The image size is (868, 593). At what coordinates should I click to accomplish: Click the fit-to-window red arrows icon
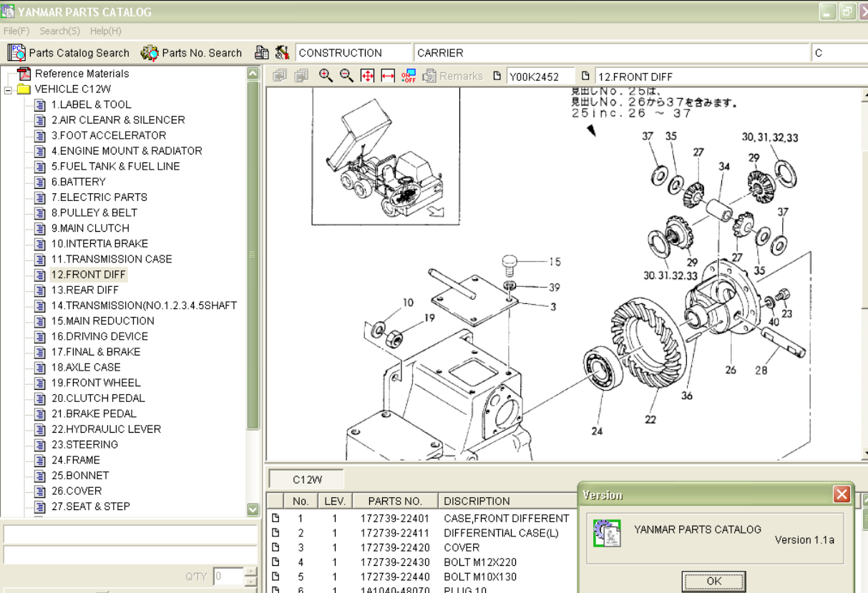368,76
